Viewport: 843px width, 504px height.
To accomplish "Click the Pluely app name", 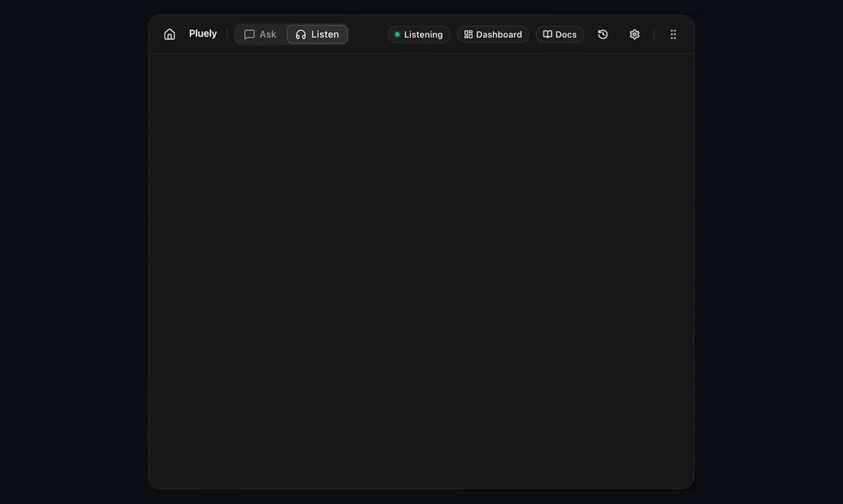I will coord(203,34).
